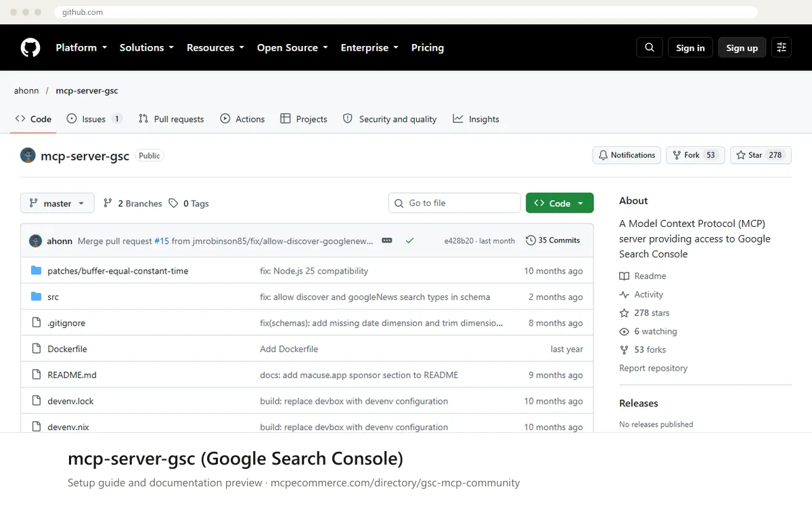Click the Dockerfile file icon
This screenshot has width=812, height=508.
pos(37,349)
